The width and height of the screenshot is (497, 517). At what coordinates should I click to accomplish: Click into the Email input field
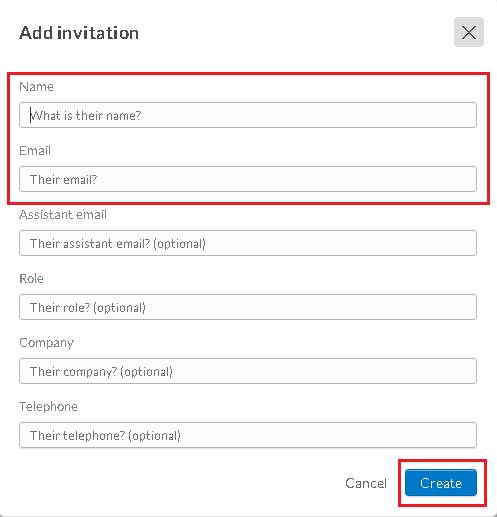pyautogui.click(x=248, y=179)
